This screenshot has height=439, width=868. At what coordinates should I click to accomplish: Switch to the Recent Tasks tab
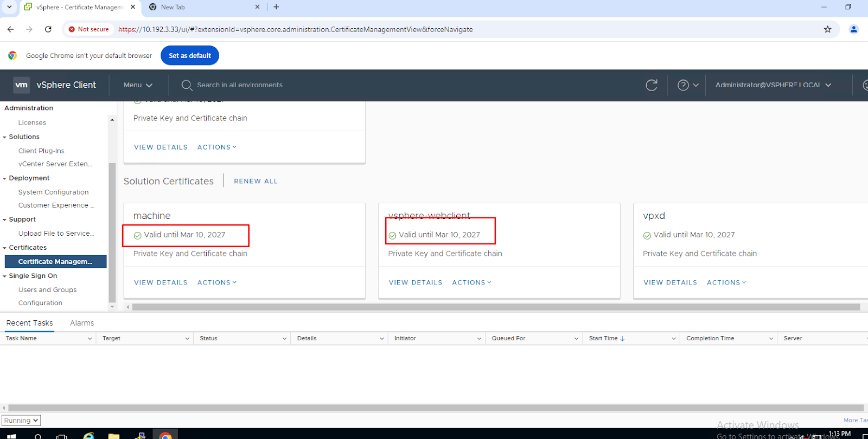click(x=30, y=323)
